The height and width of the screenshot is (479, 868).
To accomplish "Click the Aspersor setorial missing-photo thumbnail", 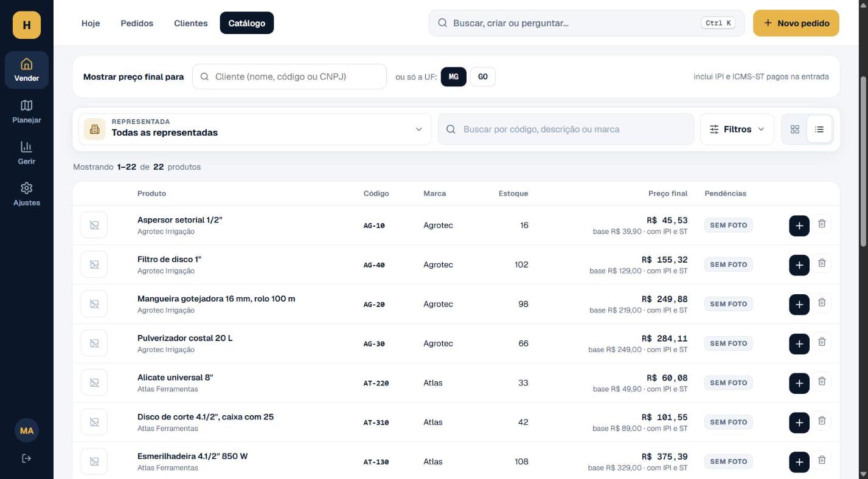I will click(x=94, y=226).
